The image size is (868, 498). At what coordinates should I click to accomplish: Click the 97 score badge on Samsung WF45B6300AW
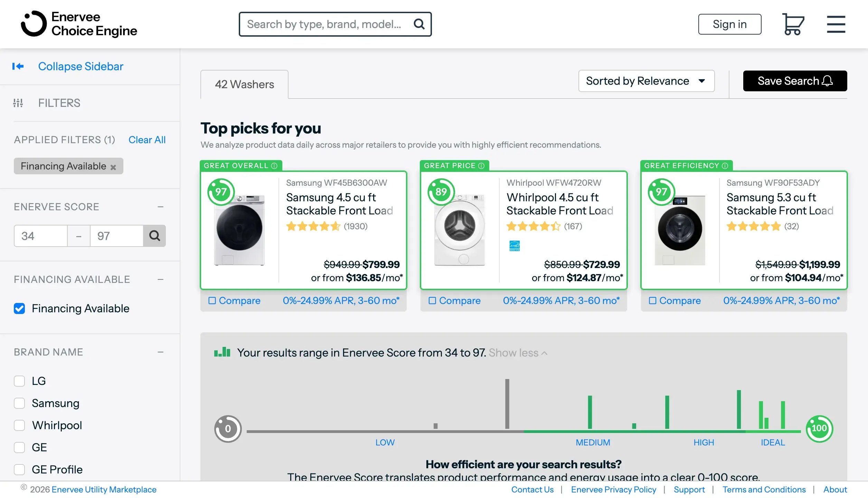pos(221,192)
